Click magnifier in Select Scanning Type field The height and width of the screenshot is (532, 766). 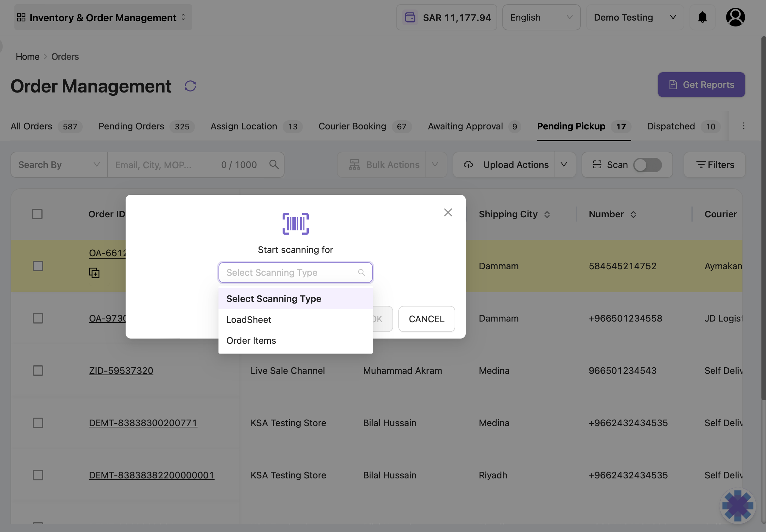coord(361,272)
